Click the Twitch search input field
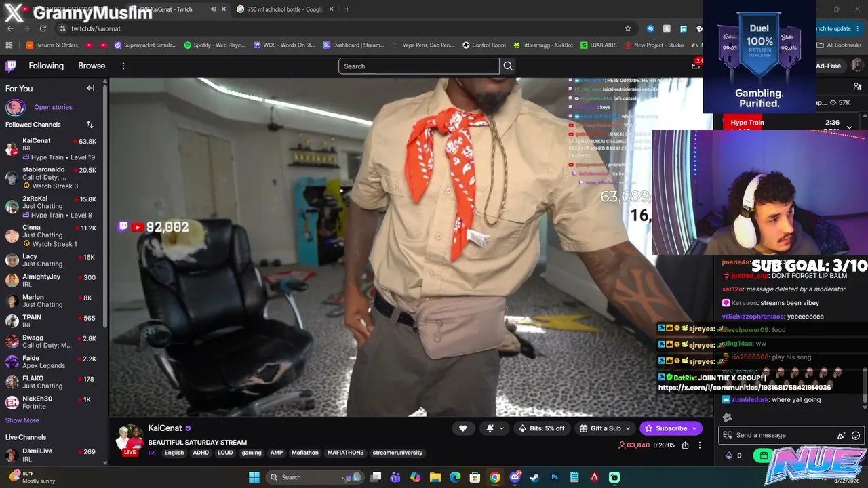 (x=419, y=66)
